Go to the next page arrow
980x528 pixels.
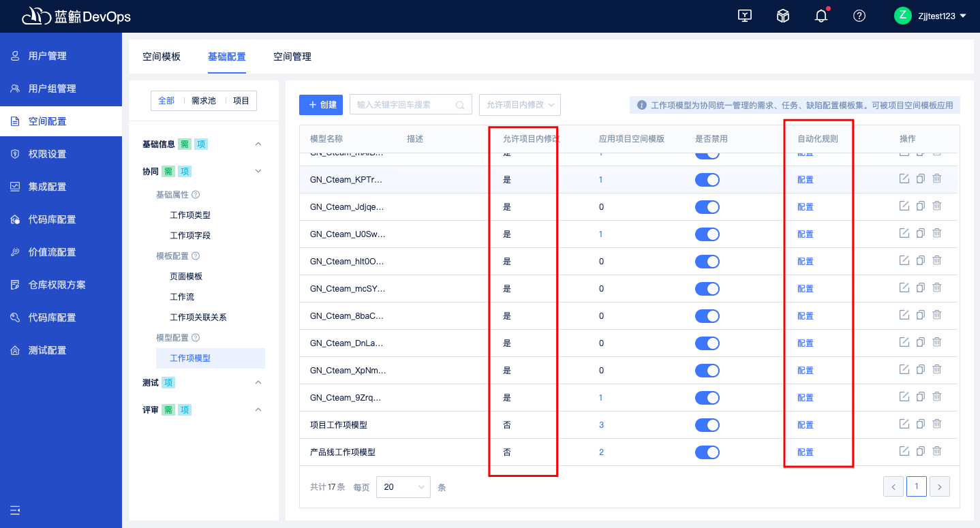[x=940, y=486]
